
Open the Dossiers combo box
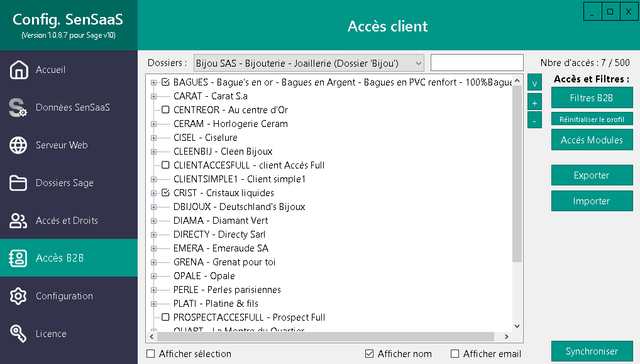coord(309,63)
